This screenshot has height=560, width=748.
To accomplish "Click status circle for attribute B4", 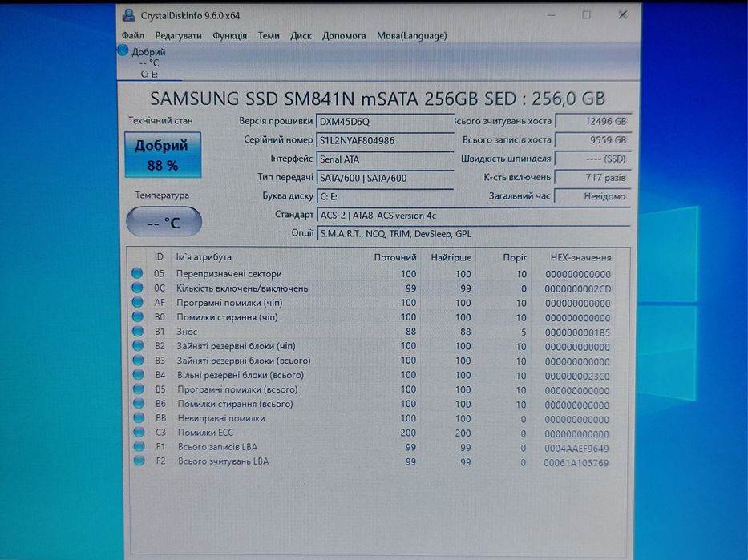I will pos(139,374).
